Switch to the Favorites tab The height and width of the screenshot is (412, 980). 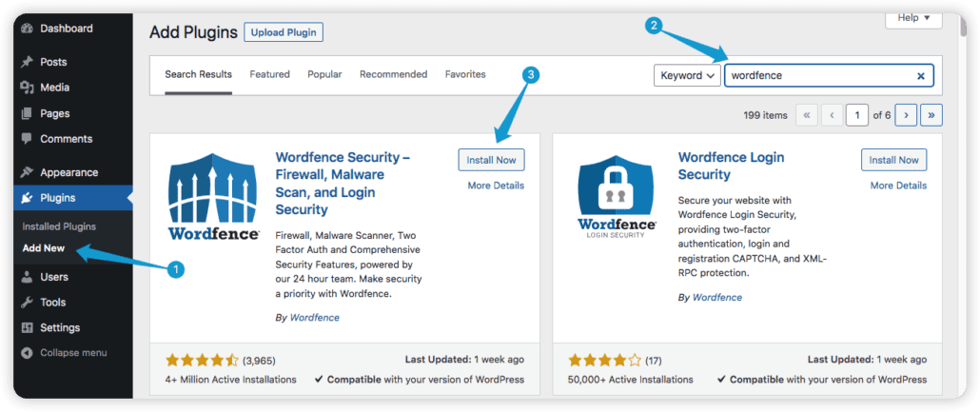465,74
